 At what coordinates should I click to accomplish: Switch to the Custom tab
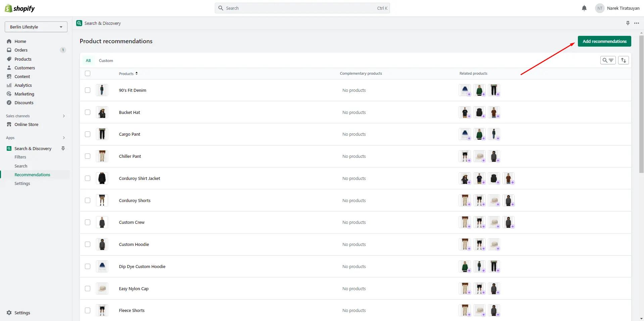tap(106, 61)
